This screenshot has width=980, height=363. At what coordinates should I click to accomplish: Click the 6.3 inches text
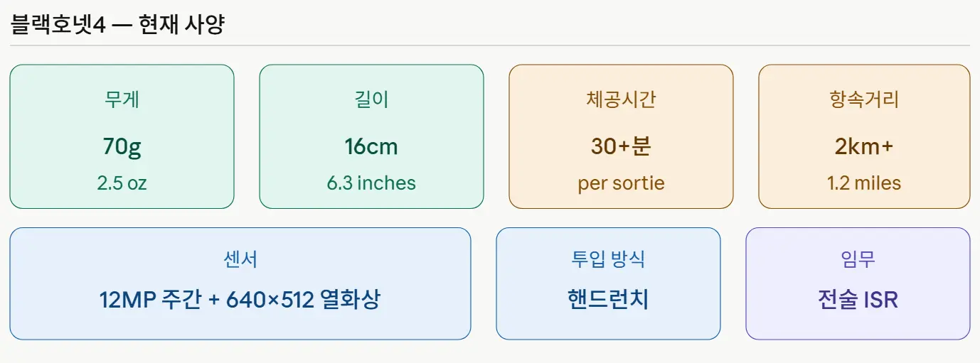(x=371, y=183)
